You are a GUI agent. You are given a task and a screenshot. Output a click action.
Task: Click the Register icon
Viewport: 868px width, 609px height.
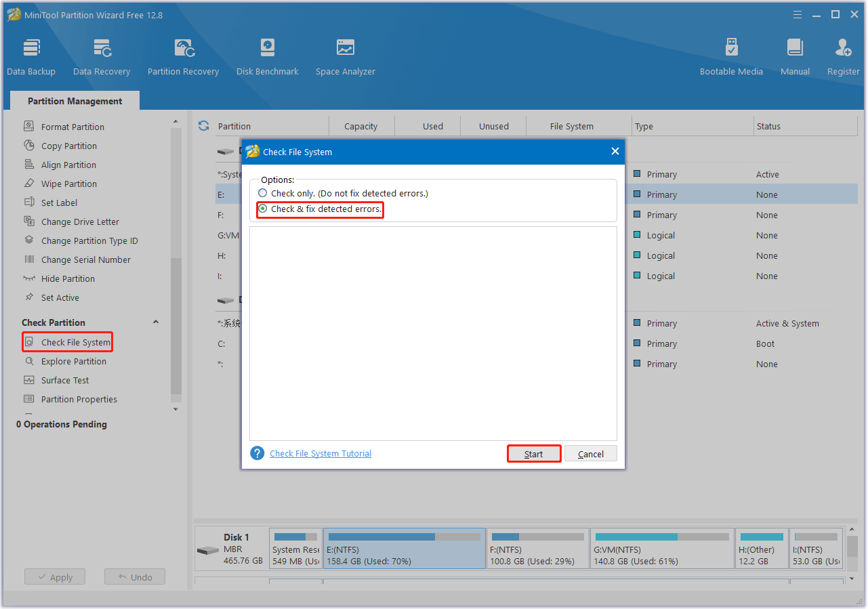coord(844,48)
